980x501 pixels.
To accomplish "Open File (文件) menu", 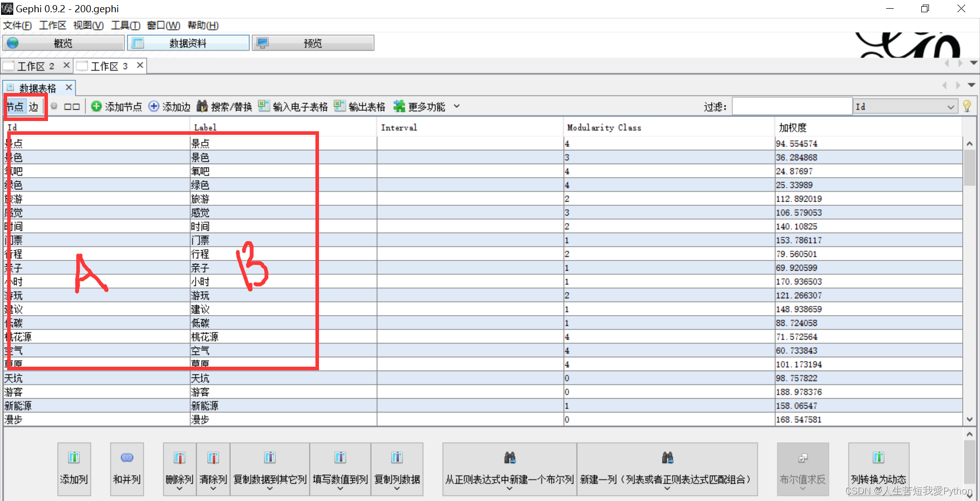I will (x=17, y=26).
